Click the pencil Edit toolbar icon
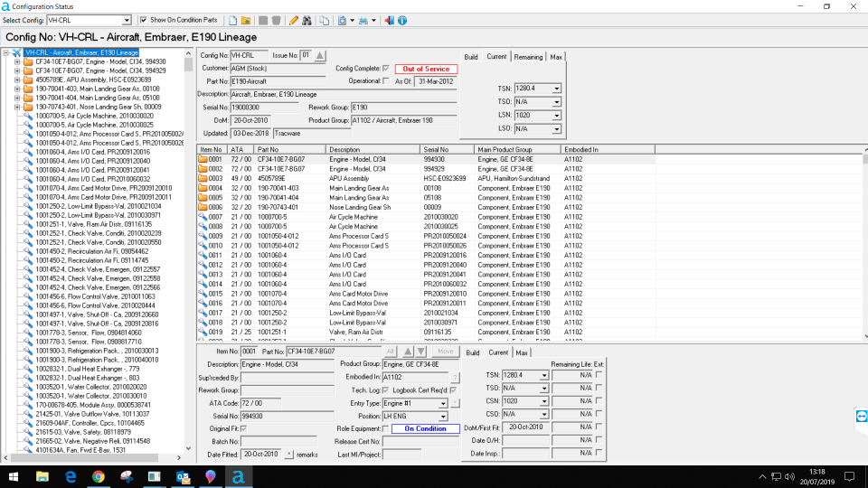868x488 pixels. (293, 21)
